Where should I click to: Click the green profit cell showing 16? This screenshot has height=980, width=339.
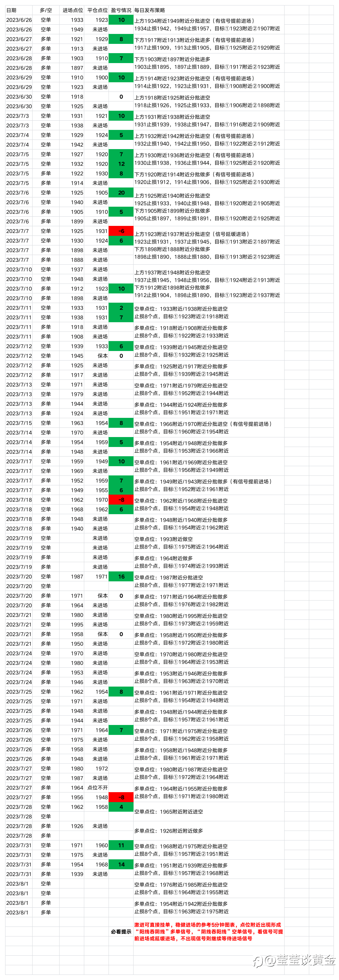[x=121, y=576]
